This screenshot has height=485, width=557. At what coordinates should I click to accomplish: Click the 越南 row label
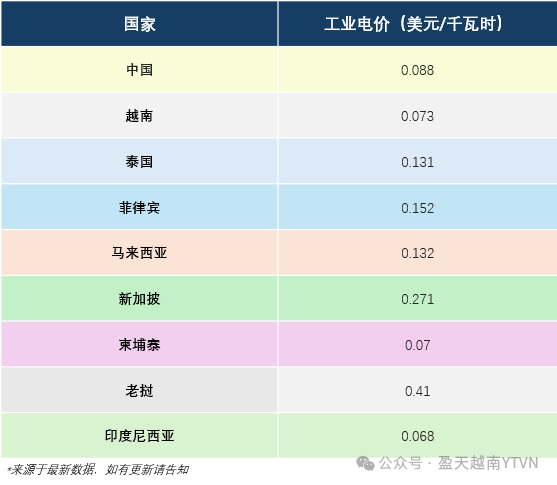[x=139, y=116]
